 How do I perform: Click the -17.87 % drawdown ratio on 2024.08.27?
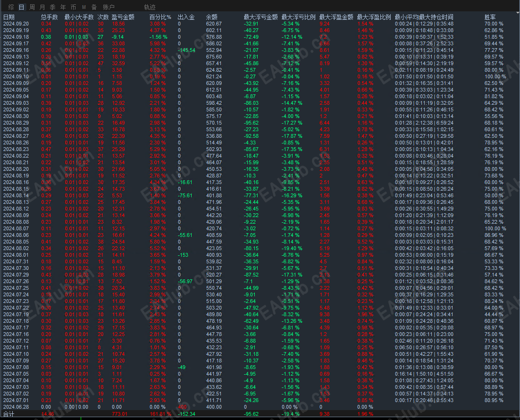292,136
